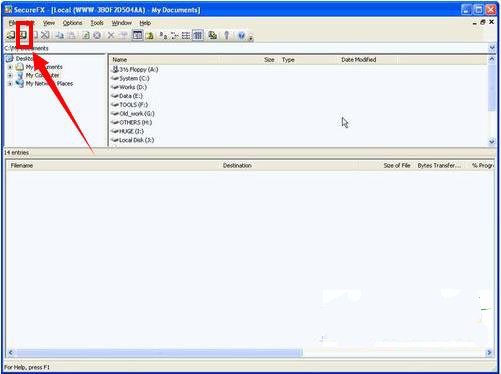Toggle the folder tree pane icon

pyautogui.click(x=137, y=35)
